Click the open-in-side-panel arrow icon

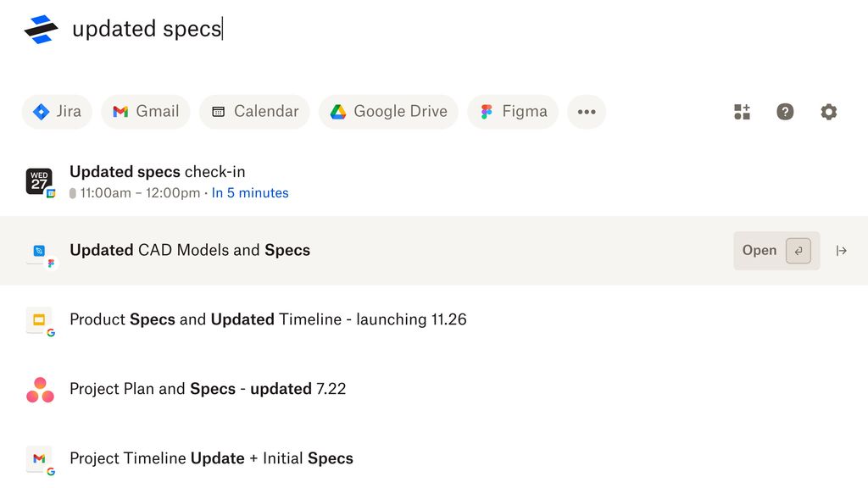tap(842, 250)
